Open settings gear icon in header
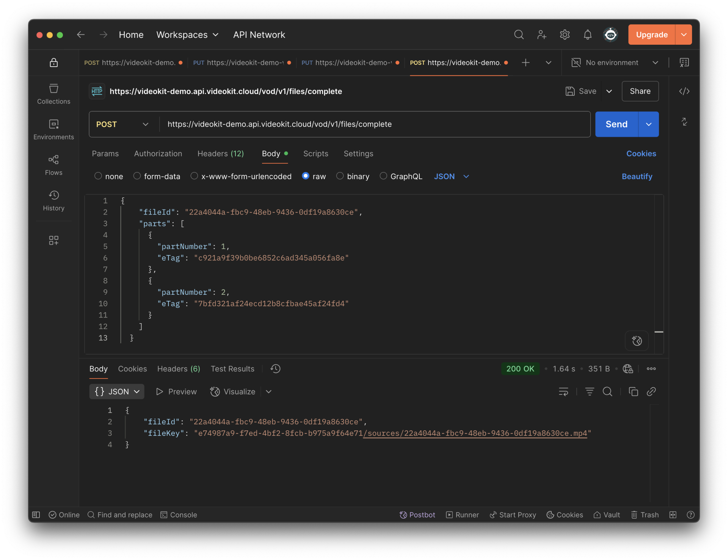 (x=565, y=35)
